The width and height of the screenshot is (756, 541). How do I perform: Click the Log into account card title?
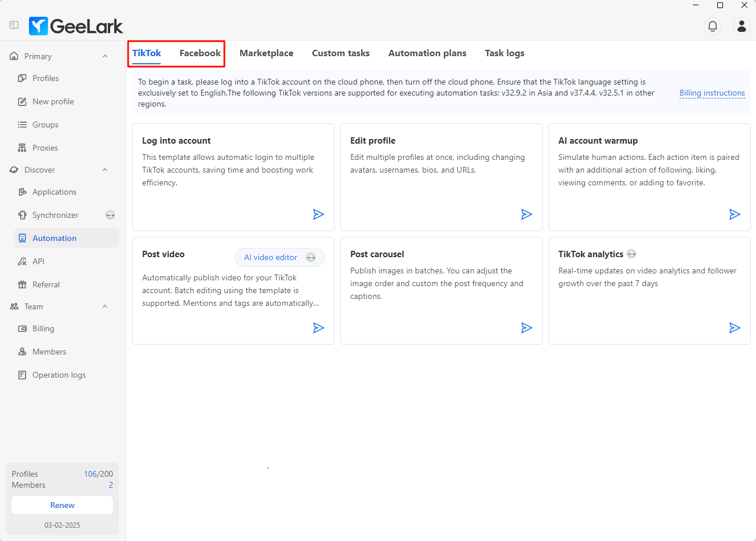coord(176,141)
